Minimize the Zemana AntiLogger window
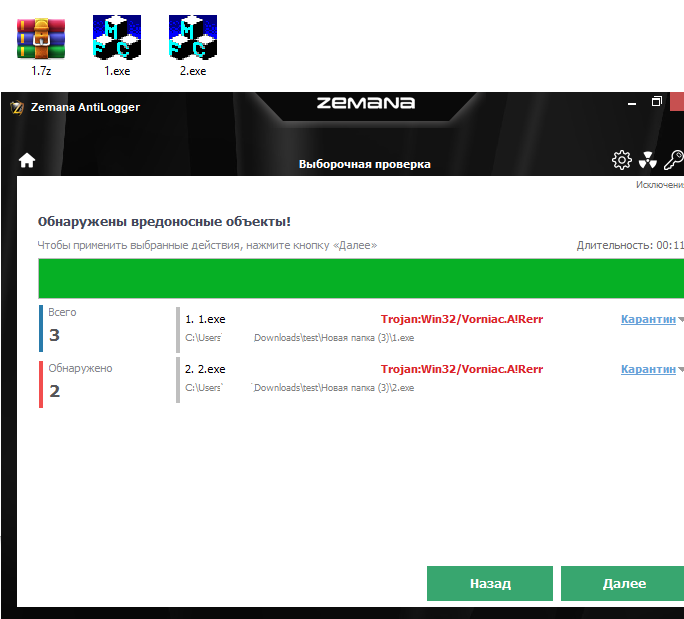Image resolution: width=684 pixels, height=619 pixels. coord(632,104)
